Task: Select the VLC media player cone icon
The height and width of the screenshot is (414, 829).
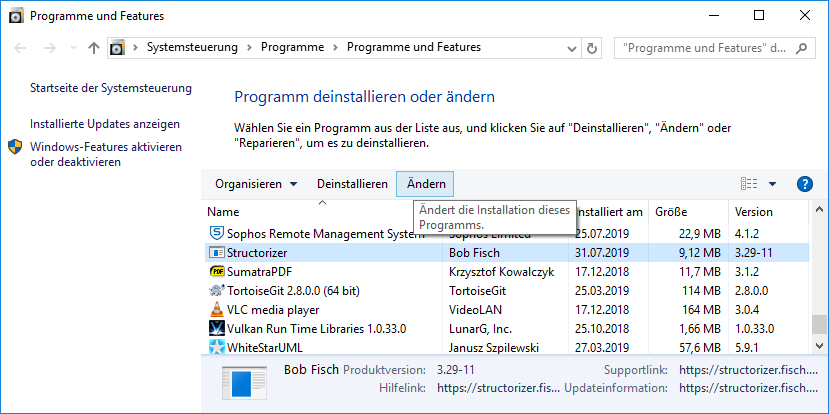Action: tap(217, 309)
